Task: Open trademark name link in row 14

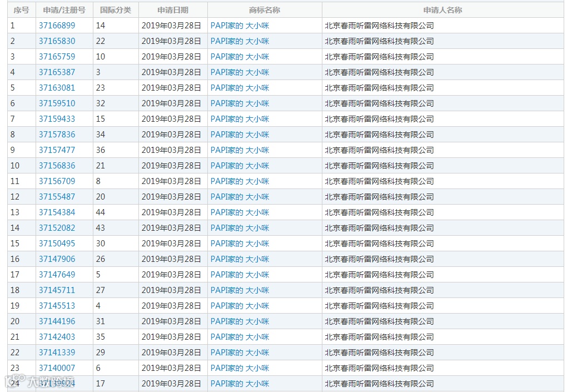Action: 240,228
